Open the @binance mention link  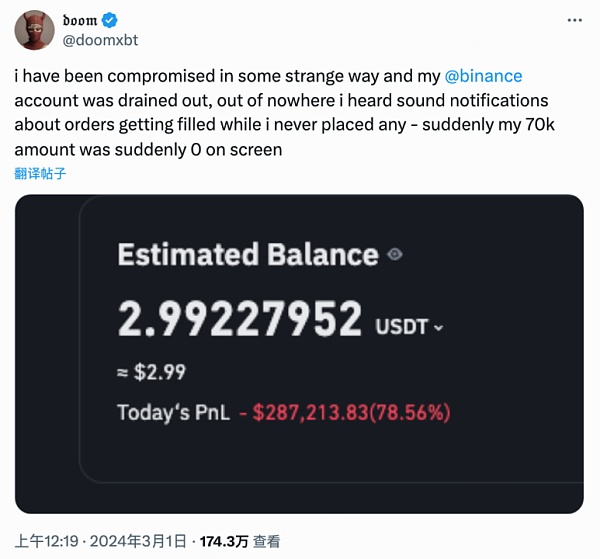tap(484, 76)
